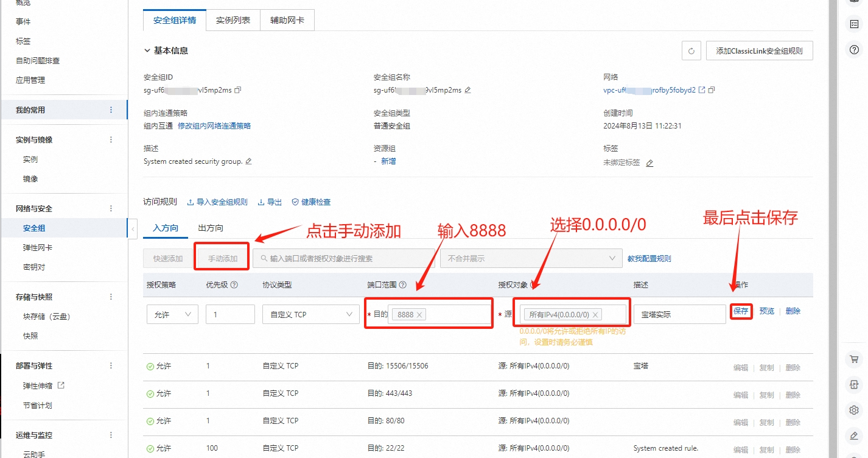Edit the description System created security group
This screenshot has width=868, height=458.
tap(248, 161)
